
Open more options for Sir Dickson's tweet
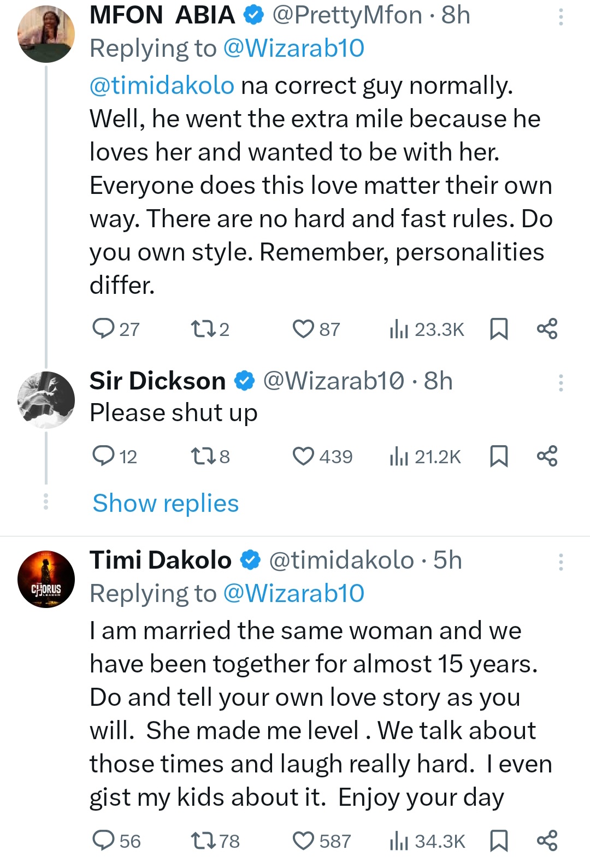pos(560,383)
